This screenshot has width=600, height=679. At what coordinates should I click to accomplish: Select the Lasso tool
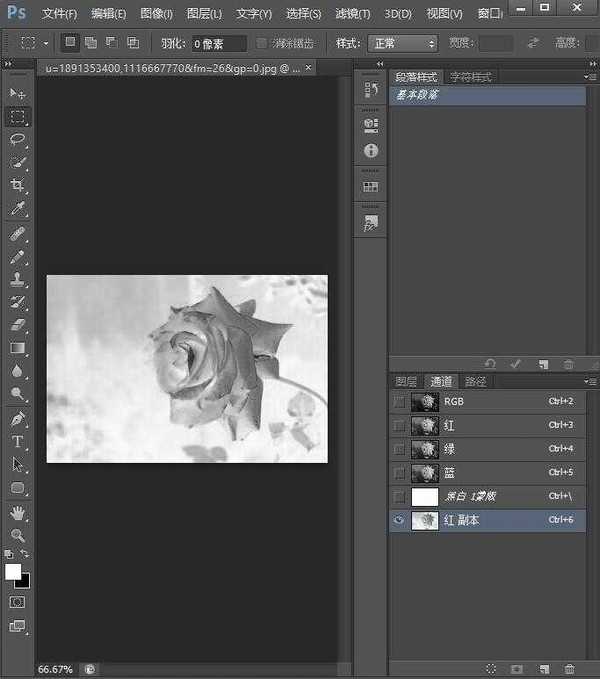pyautogui.click(x=18, y=139)
